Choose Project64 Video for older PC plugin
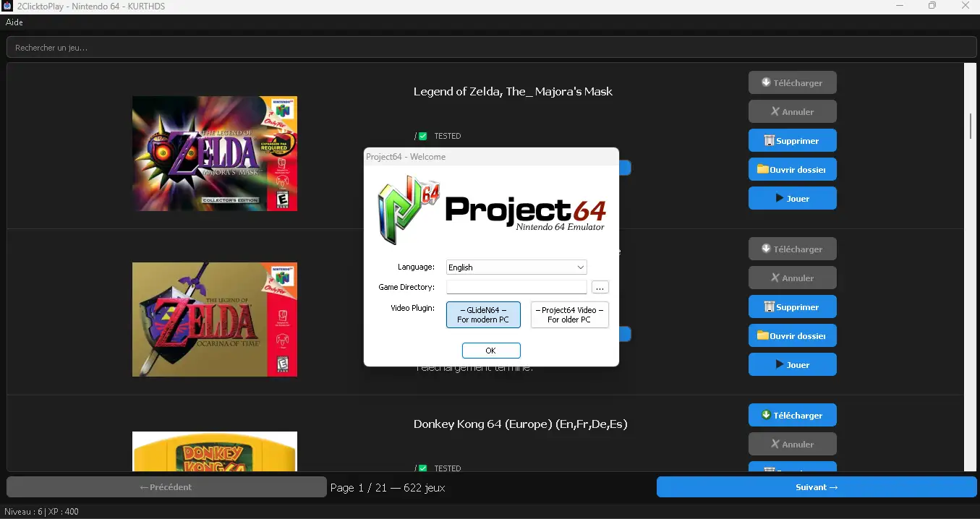 coord(569,314)
